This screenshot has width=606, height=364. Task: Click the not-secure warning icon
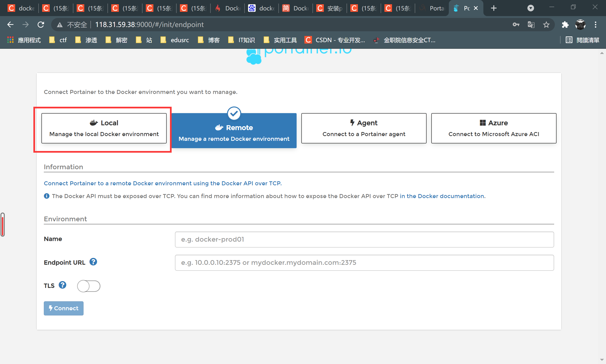tap(60, 25)
